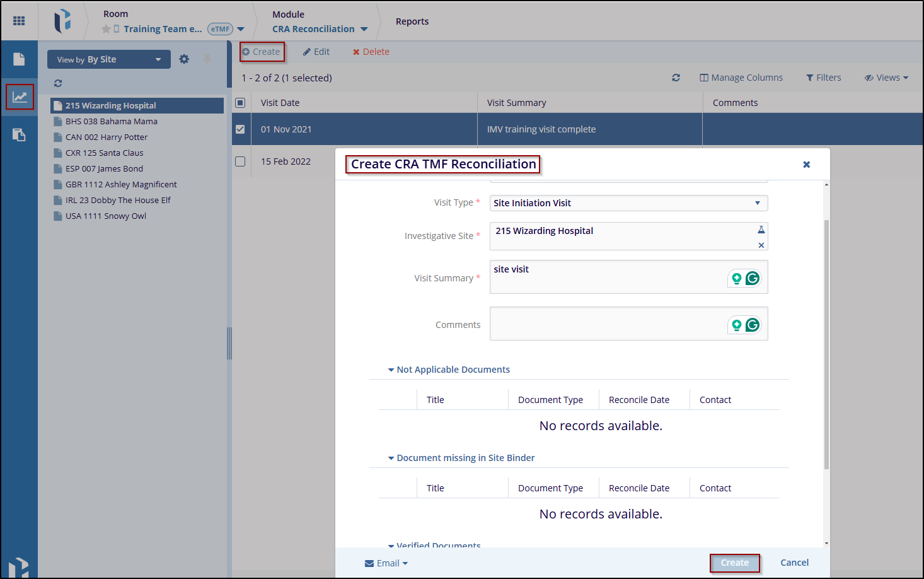Open the documents icon in left sidebar
This screenshot has width=924, height=579.
19,59
